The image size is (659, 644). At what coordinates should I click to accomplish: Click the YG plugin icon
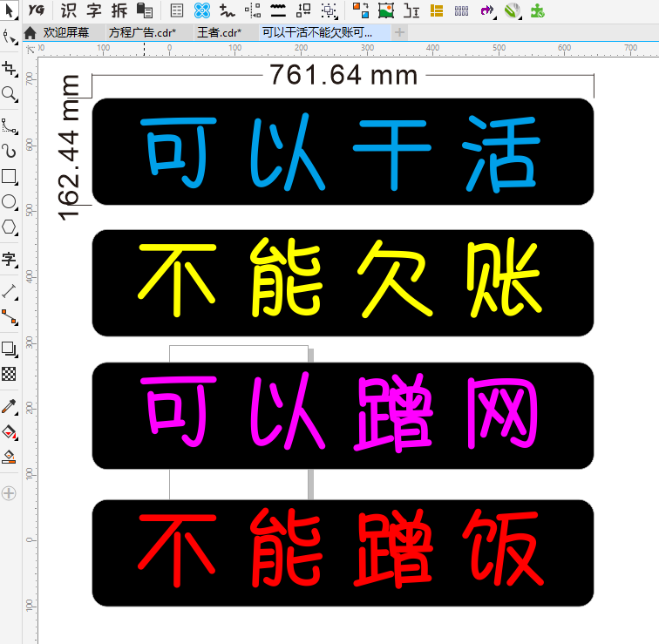(36, 10)
